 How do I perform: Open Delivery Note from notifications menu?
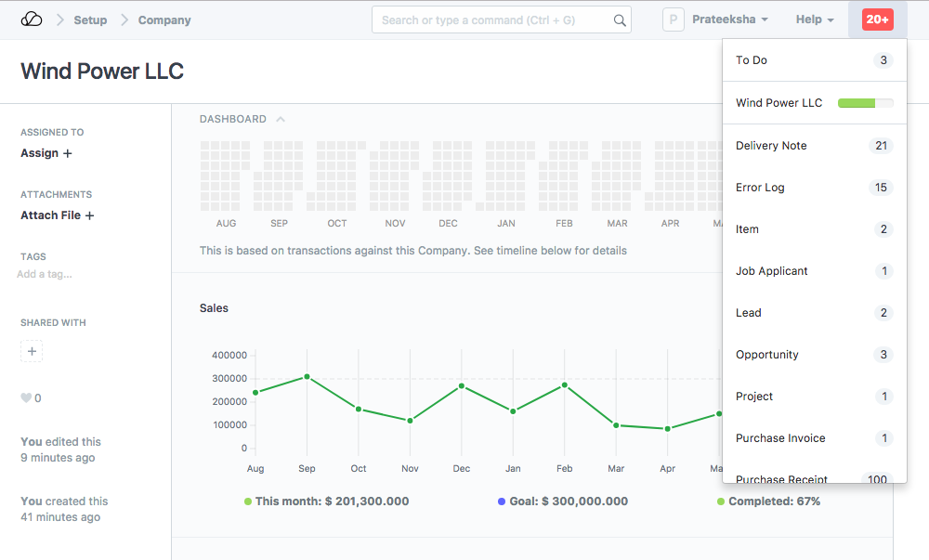771,146
